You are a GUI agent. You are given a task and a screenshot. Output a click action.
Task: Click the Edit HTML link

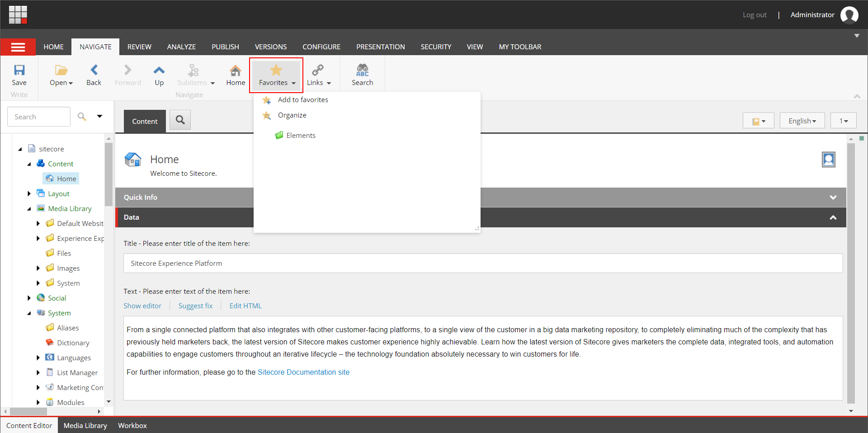point(245,306)
